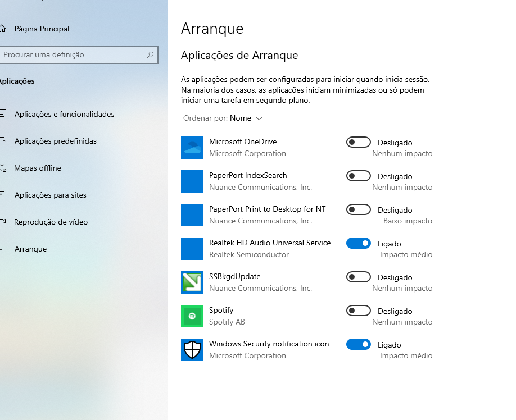Click the Windows Security shield icon

[x=192, y=350]
